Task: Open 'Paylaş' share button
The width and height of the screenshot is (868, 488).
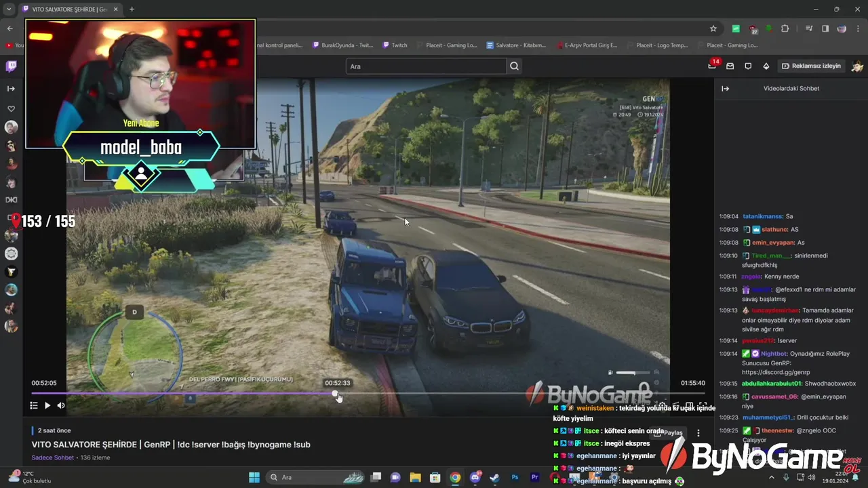Action: click(668, 432)
